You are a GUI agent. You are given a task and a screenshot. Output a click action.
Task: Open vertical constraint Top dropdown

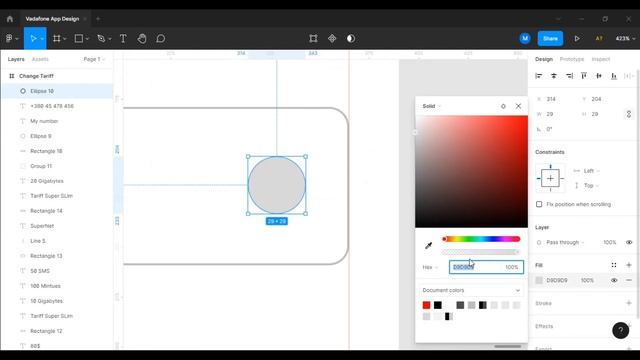point(591,186)
